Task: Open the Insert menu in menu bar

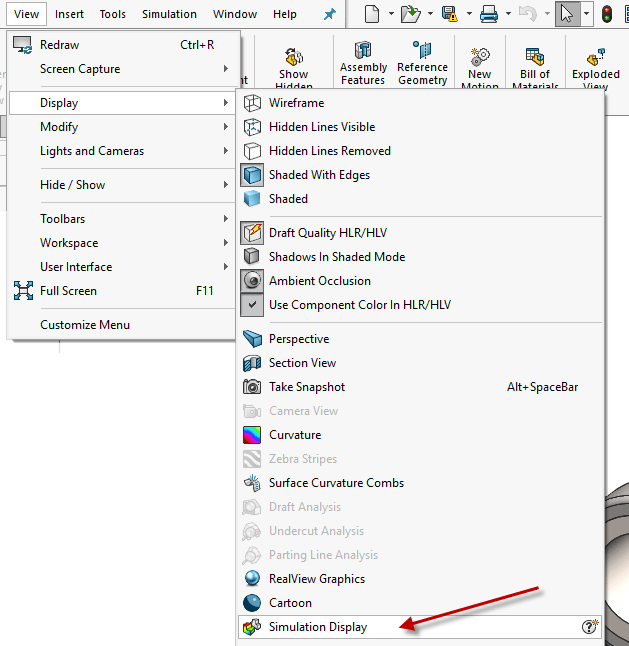Action: point(70,14)
